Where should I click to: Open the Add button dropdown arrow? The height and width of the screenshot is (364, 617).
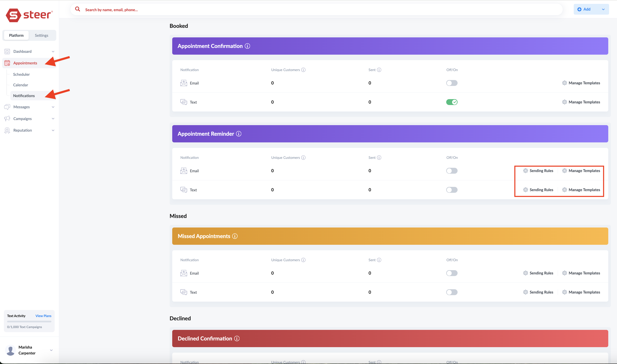tap(603, 9)
